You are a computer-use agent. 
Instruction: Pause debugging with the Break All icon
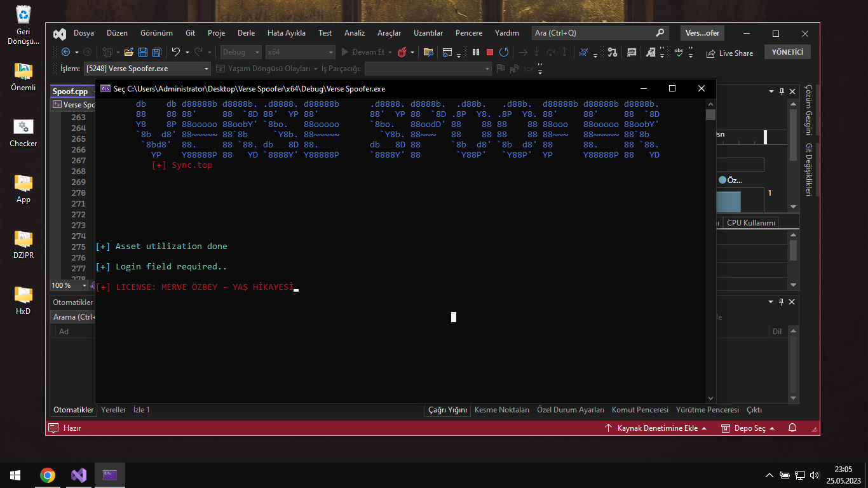coord(476,52)
